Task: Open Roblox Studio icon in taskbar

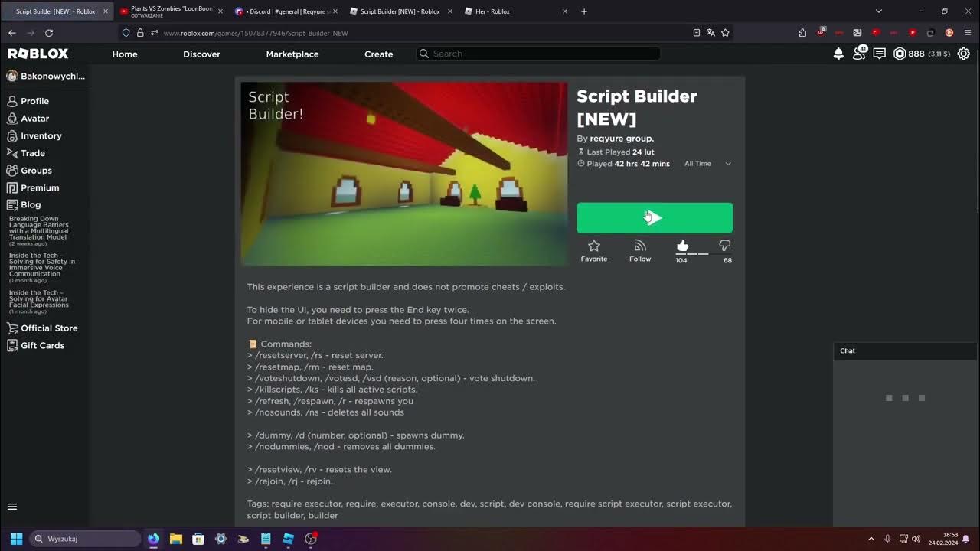Action: [288, 539]
